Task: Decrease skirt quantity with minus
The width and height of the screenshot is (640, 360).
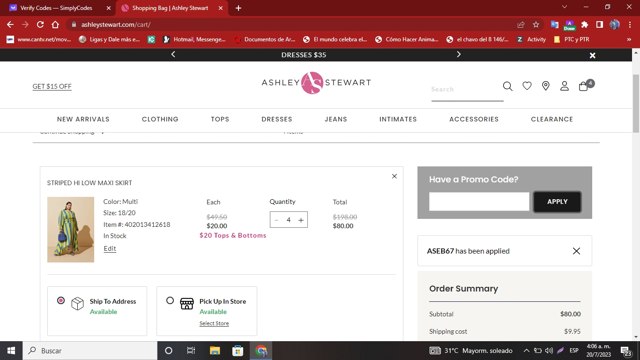Action: click(276, 220)
